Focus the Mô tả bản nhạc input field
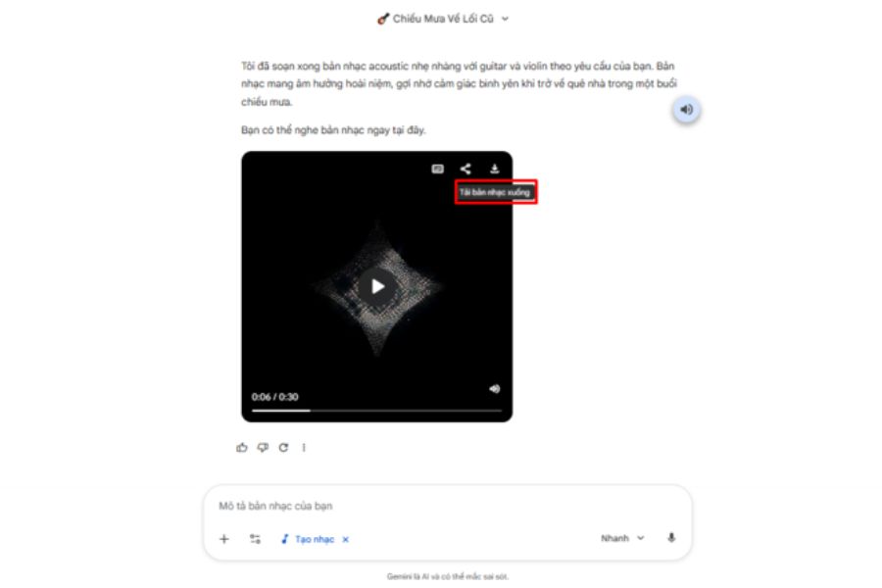The image size is (882, 588). pyautogui.click(x=447, y=506)
